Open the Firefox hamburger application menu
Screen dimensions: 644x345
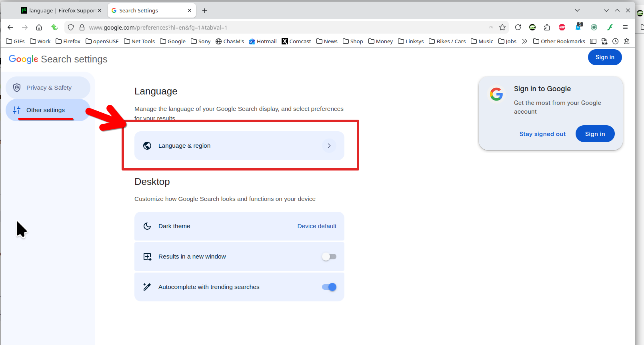coord(625,27)
